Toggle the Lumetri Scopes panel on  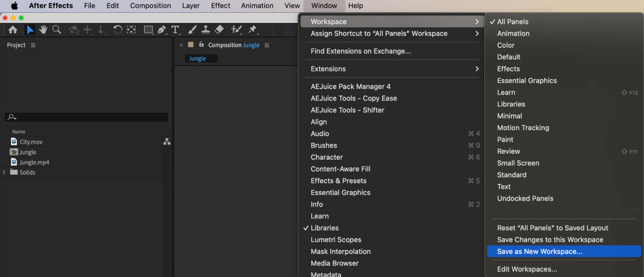(391, 240)
